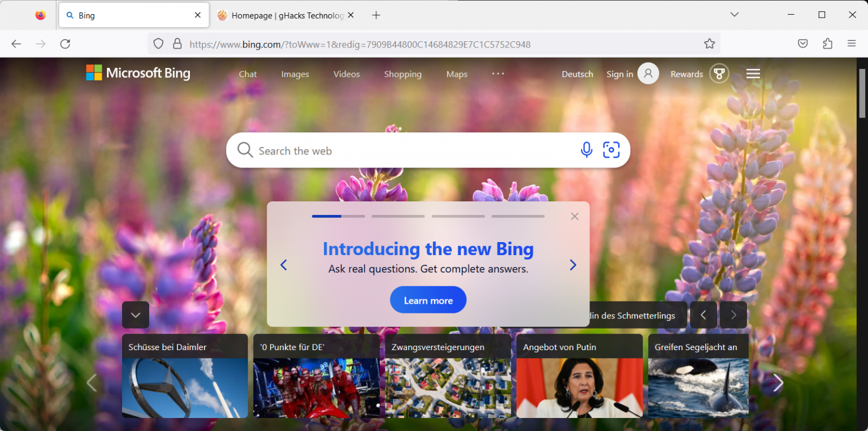Click the tracking protection shield icon
Viewport: 868px width, 431px height.
pyautogui.click(x=158, y=44)
